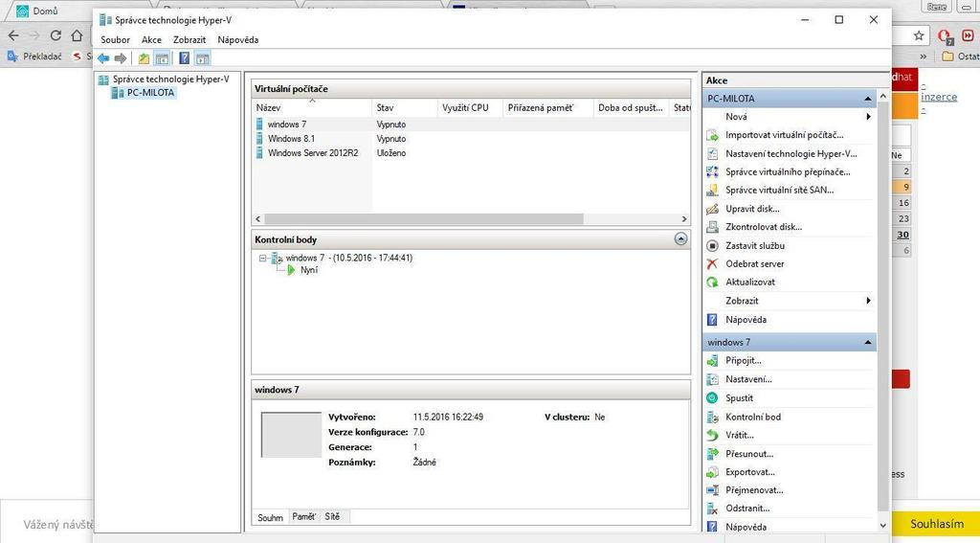Image resolution: width=980 pixels, height=543 pixels.
Task: Toggle the console tree pane toolbar icon
Action: (x=162, y=58)
